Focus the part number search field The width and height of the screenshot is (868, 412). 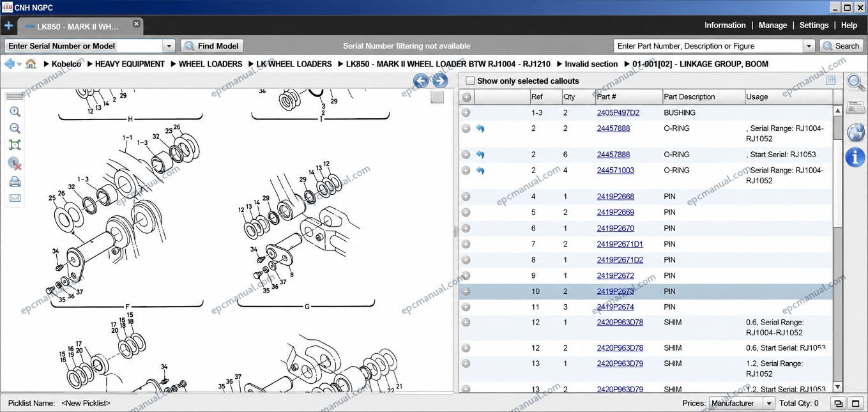pyautogui.click(x=708, y=46)
